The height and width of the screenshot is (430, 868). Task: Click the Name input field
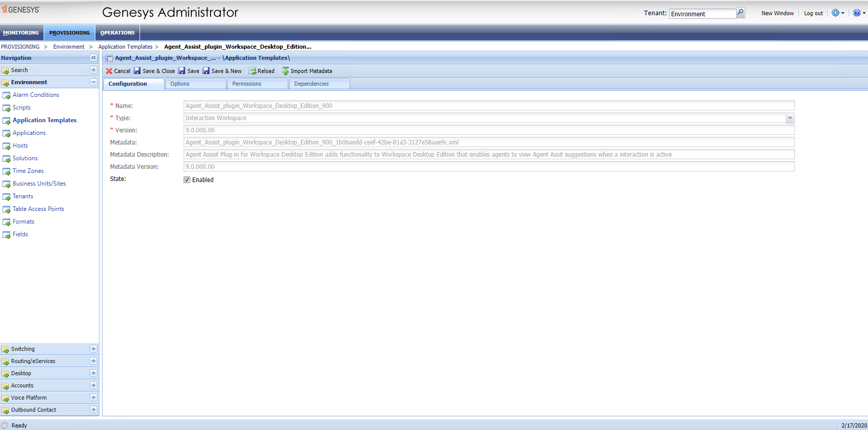point(489,105)
